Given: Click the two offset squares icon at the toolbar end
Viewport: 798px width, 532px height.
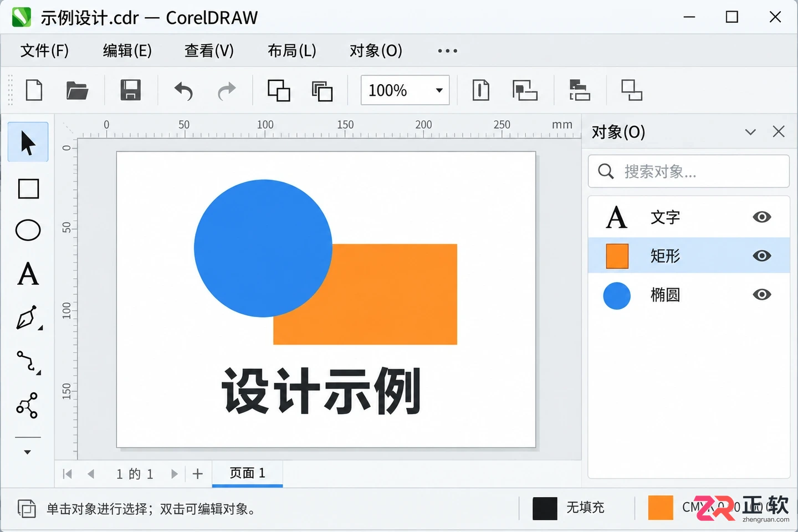Looking at the screenshot, I should (631, 90).
